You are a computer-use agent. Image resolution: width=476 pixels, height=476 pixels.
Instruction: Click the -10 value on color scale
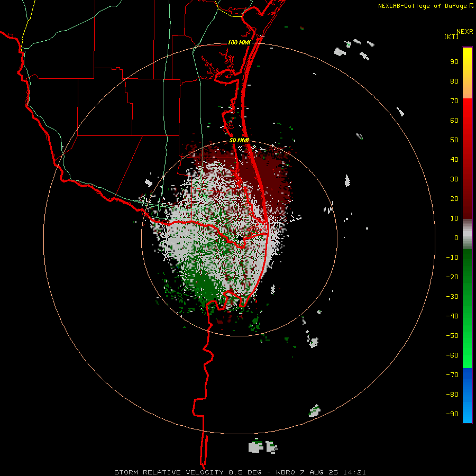(x=452, y=258)
